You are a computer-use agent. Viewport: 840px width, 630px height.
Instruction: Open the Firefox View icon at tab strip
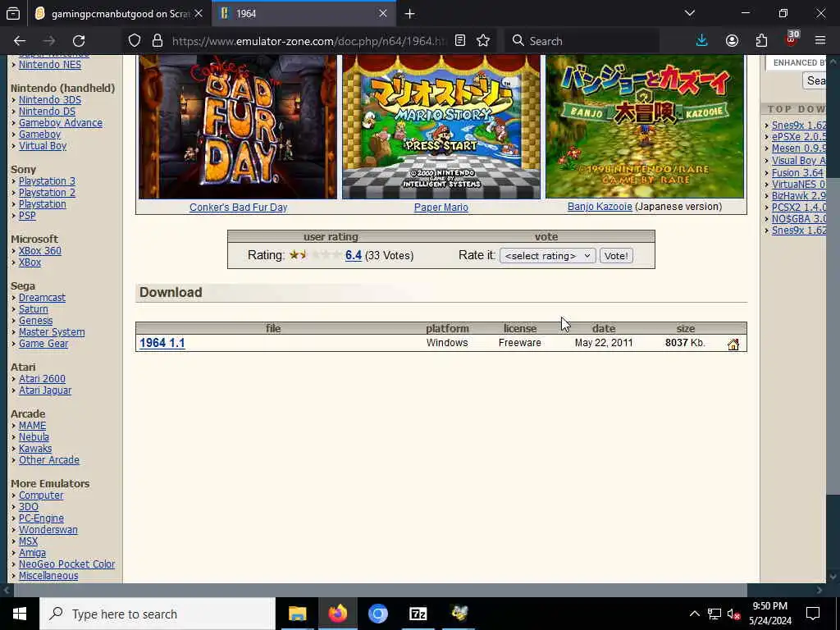(13, 13)
